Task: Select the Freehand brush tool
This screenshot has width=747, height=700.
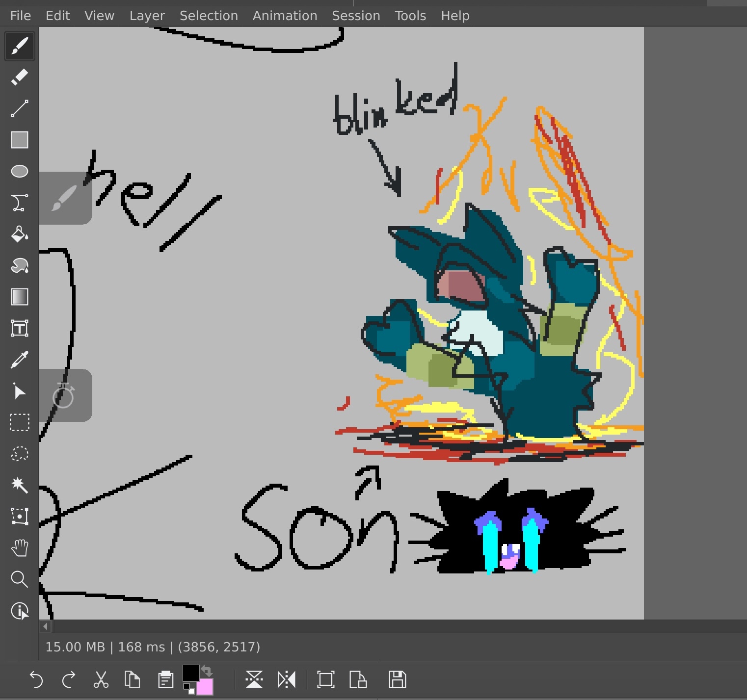Action: (x=20, y=46)
